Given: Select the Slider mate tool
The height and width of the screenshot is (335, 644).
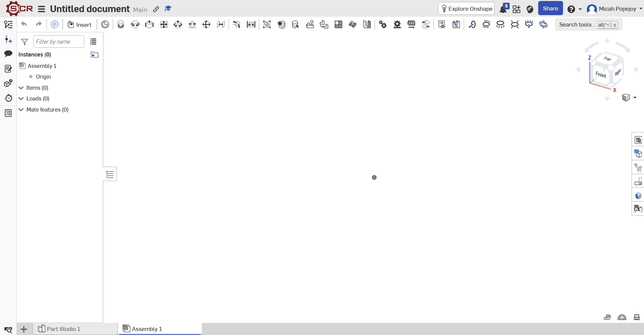Looking at the screenshot, I should tap(149, 25).
